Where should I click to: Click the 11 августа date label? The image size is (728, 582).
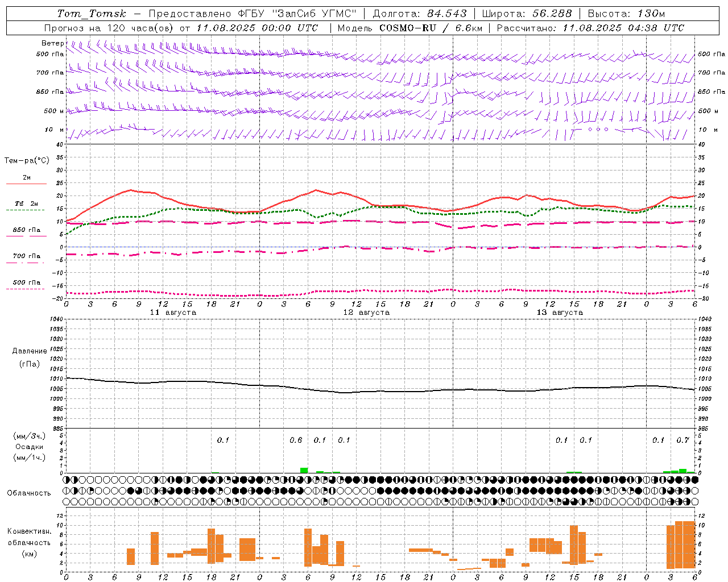coord(173,312)
